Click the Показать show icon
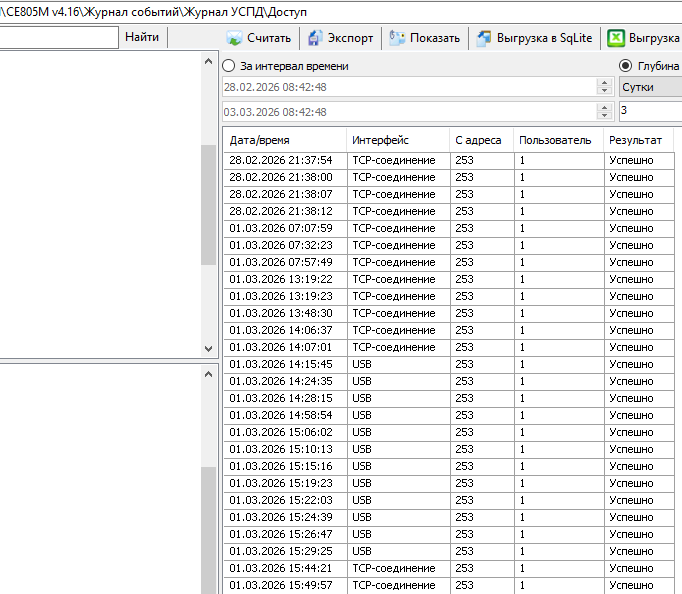Screen dimensions: 682x594 [398, 39]
